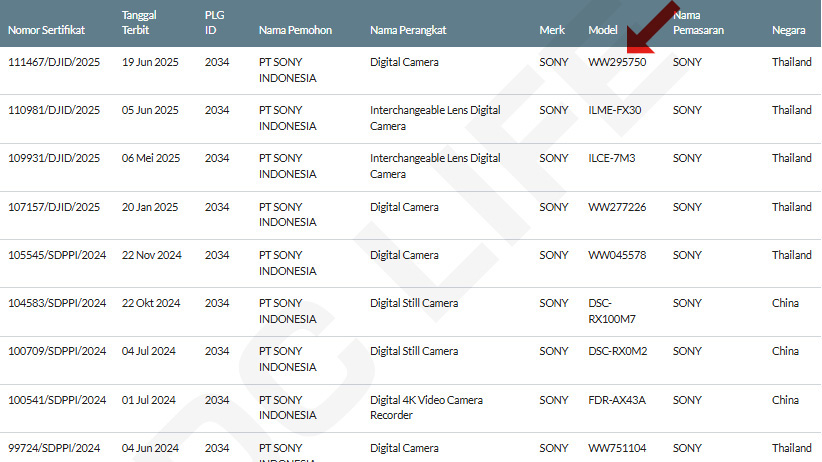Click the date 04 Jun 2024
The image size is (822, 462).
pos(150,448)
